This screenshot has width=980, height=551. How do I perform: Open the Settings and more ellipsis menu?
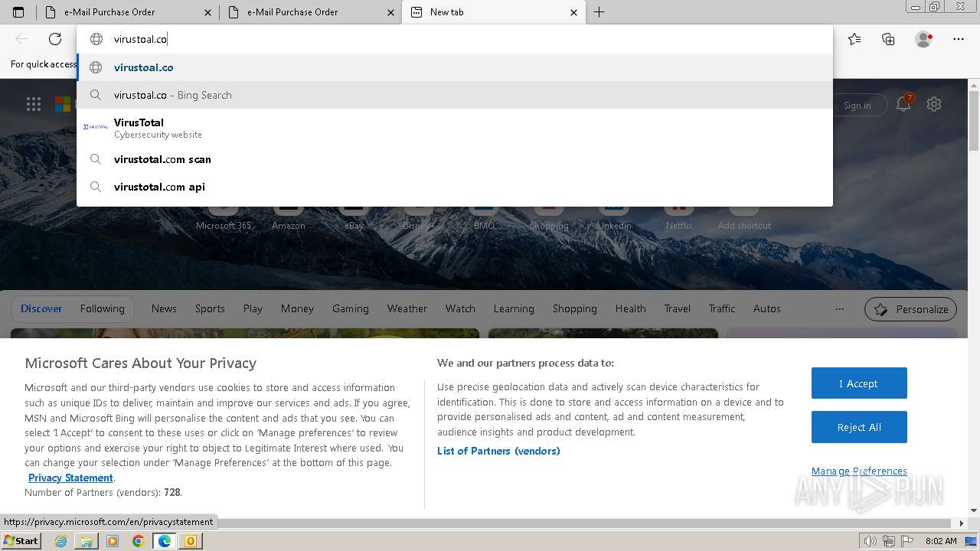click(x=959, y=39)
